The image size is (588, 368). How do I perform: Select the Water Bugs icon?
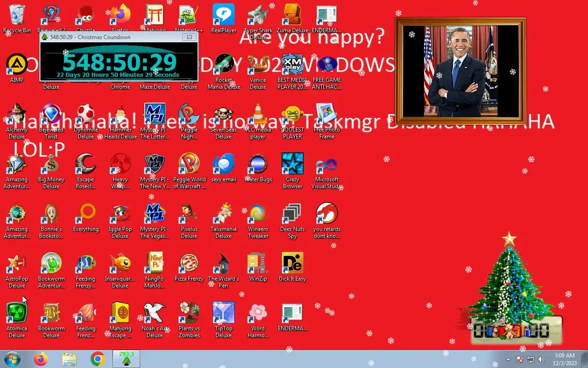pos(258,167)
